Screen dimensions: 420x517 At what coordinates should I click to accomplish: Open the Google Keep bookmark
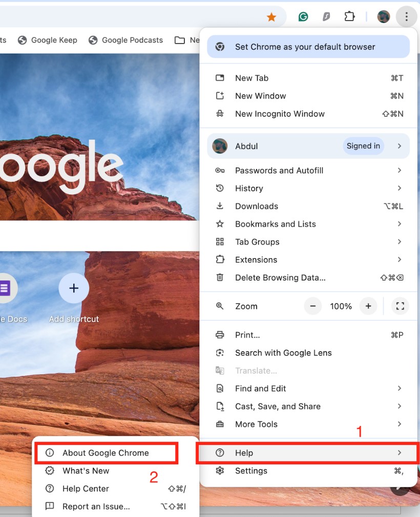click(x=48, y=40)
